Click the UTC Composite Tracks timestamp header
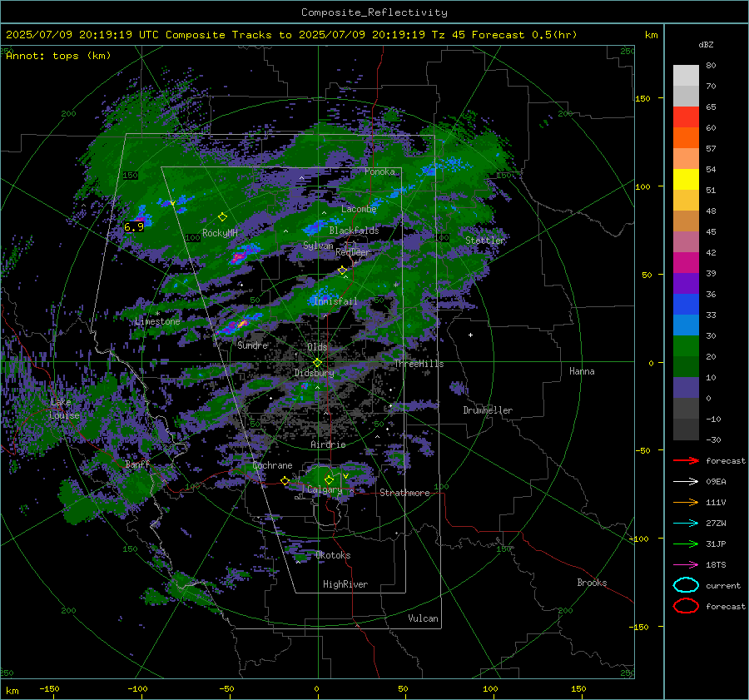The width and height of the screenshot is (749, 700). coord(291,35)
